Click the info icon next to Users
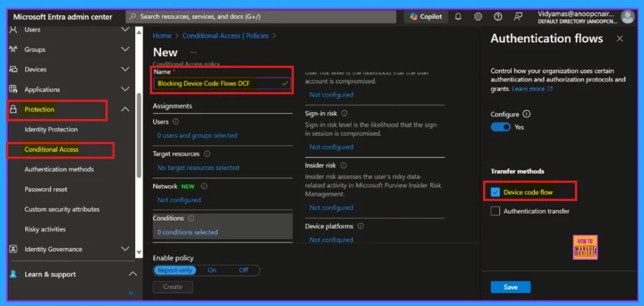 176,122
